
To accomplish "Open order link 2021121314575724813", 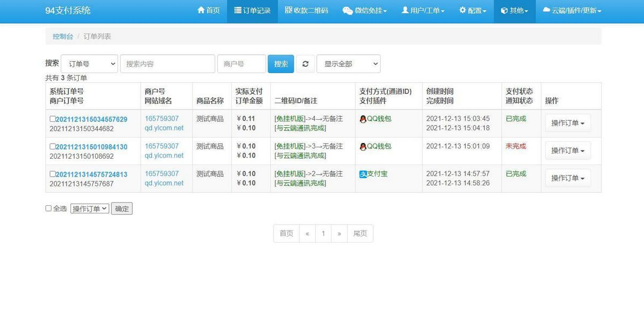I will point(91,174).
